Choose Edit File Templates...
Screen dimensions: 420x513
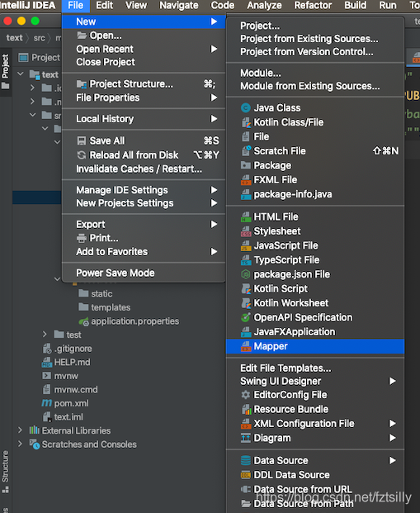pos(286,368)
